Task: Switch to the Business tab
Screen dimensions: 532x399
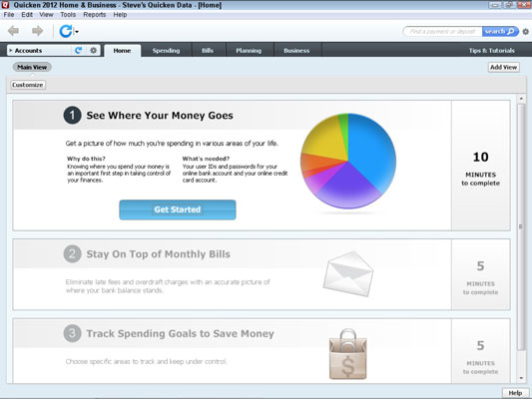Action: tap(296, 51)
